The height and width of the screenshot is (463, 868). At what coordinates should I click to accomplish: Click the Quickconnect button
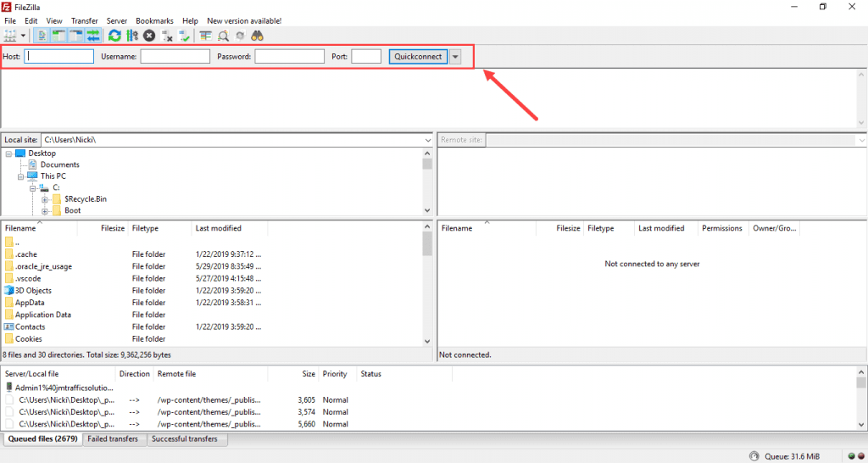[x=418, y=56]
